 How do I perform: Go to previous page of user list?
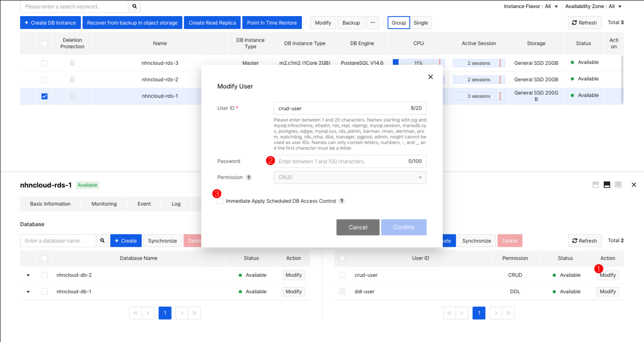pyautogui.click(x=462, y=313)
